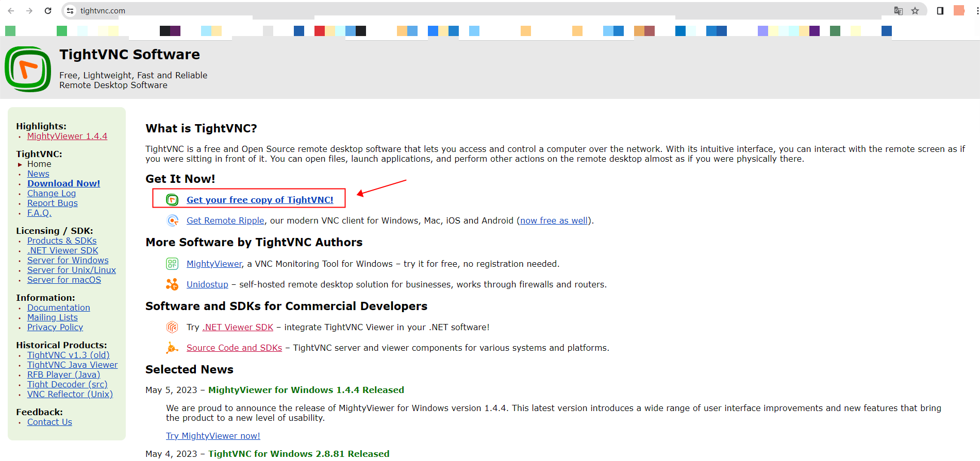Click the browser reload button

tap(48, 11)
